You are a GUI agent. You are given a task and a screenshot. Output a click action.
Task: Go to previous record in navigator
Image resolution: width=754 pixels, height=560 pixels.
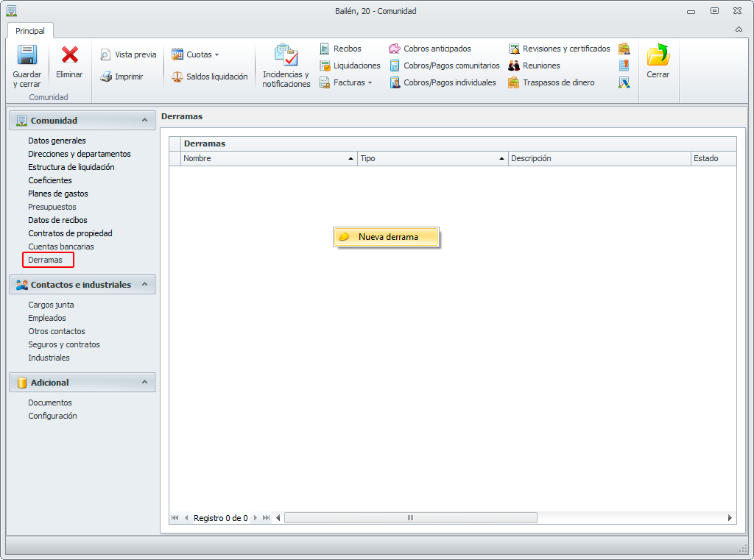pyautogui.click(x=186, y=518)
